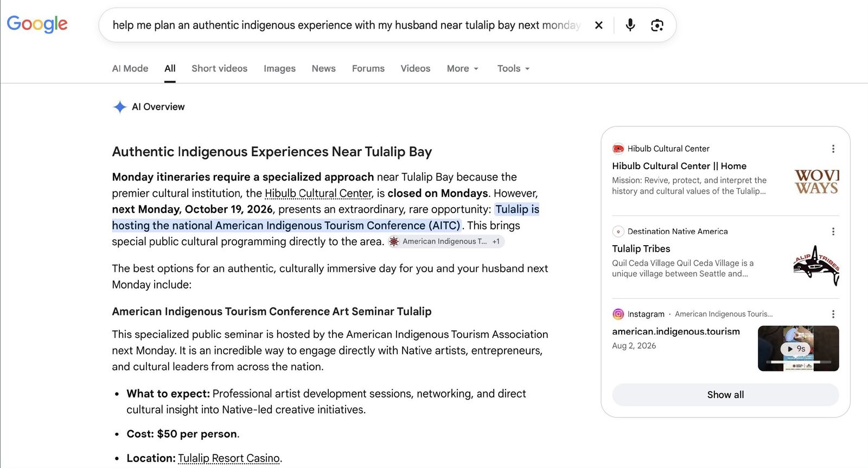The image size is (868, 468).
Task: Open options menu for Instagram result
Action: click(833, 314)
